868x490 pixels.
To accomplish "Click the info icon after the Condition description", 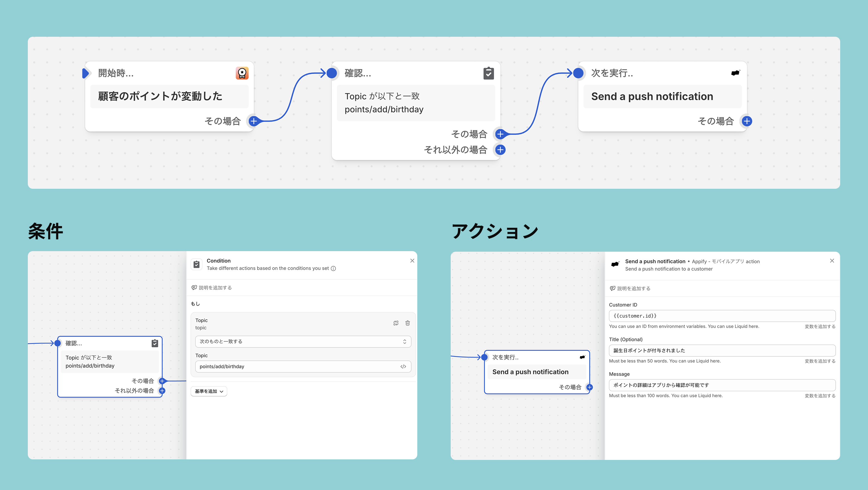I will tap(333, 268).
